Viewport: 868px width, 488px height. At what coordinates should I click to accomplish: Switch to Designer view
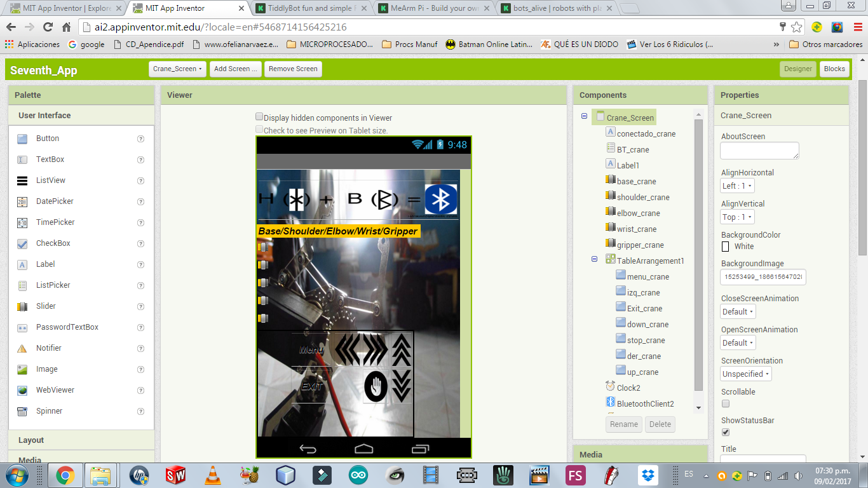798,69
